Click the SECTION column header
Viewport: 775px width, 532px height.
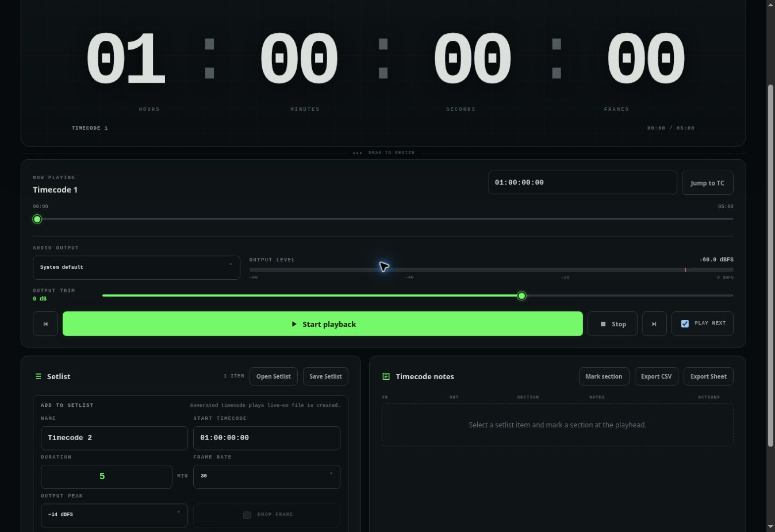point(528,397)
